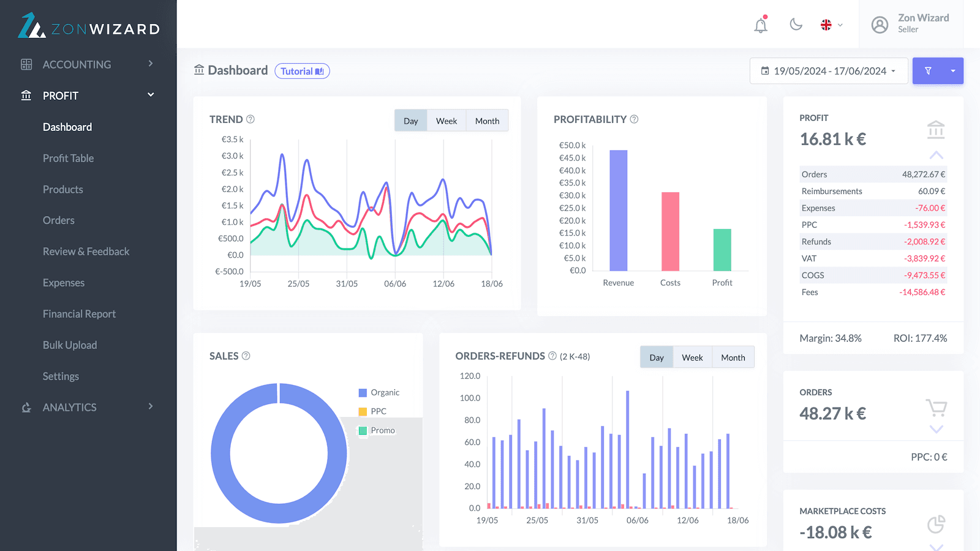Screen dimensions: 980x551
Task: Collapse the PROFIT card details chevron
Action: (x=936, y=155)
